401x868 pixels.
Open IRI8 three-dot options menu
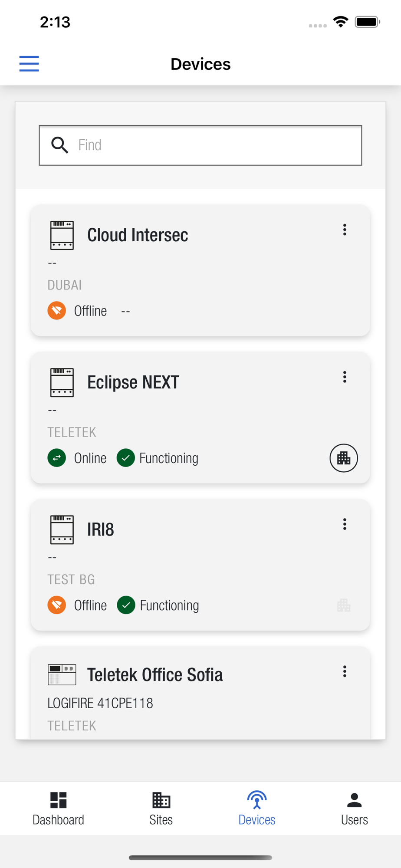pyautogui.click(x=345, y=524)
